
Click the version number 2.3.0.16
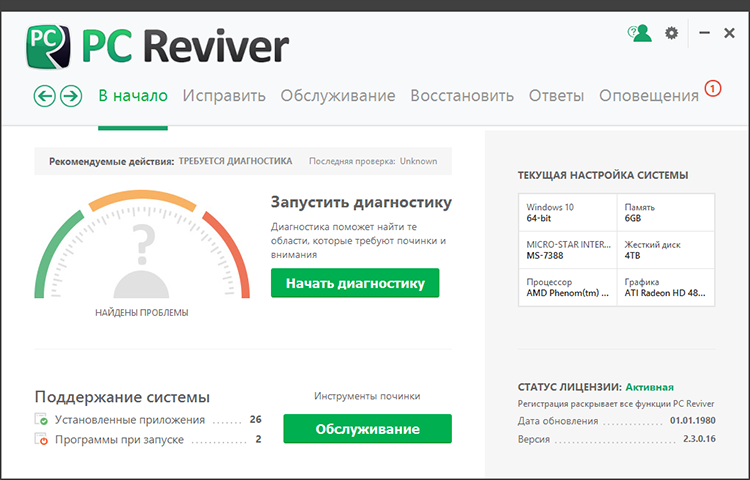point(699,439)
